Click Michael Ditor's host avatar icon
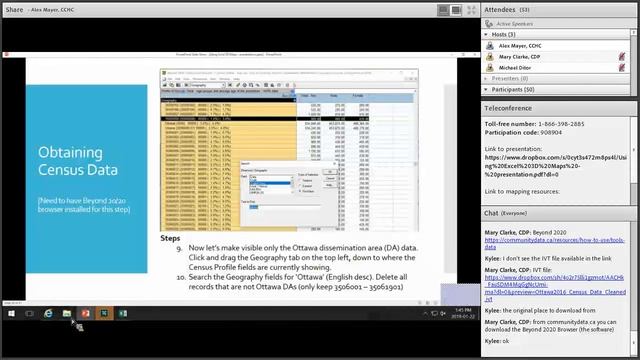The height and width of the screenshot is (360, 640). click(490, 68)
